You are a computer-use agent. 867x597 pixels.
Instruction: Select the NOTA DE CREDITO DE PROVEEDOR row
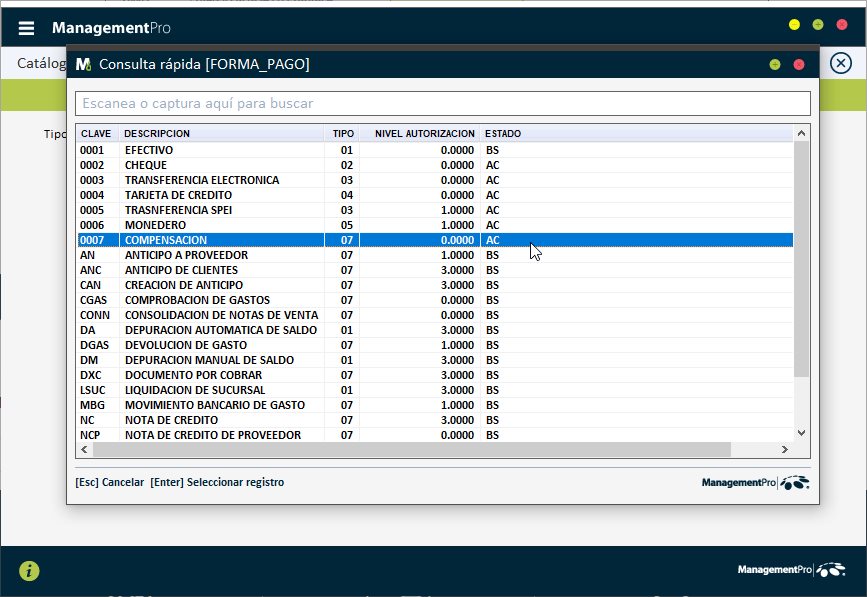coord(212,435)
